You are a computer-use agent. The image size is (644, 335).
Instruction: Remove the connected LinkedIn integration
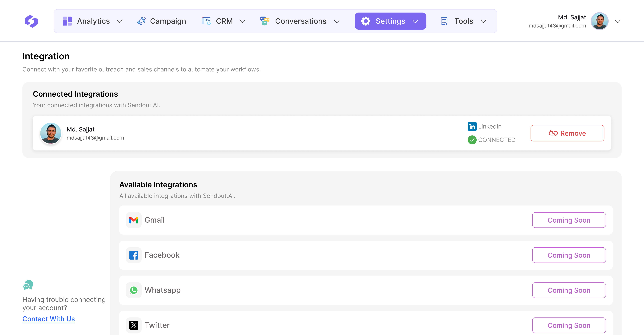(x=567, y=133)
